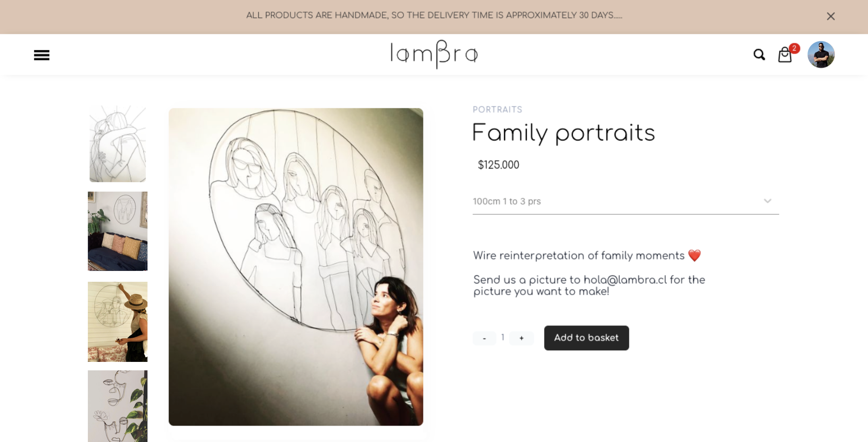Increase quantity with the plus button
The height and width of the screenshot is (442, 868).
tap(521, 338)
